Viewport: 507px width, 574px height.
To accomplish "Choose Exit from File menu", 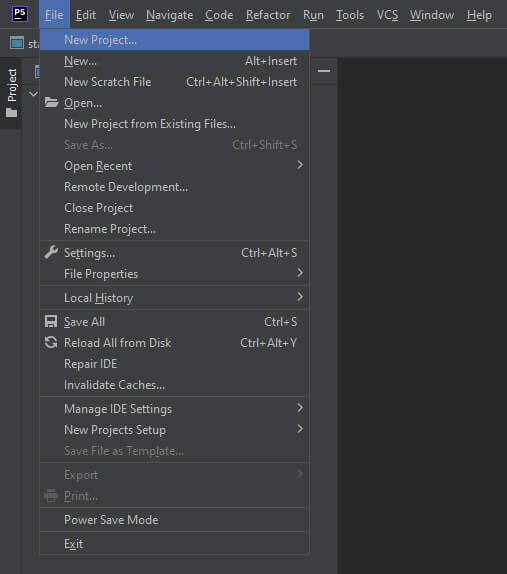I will pos(174,544).
